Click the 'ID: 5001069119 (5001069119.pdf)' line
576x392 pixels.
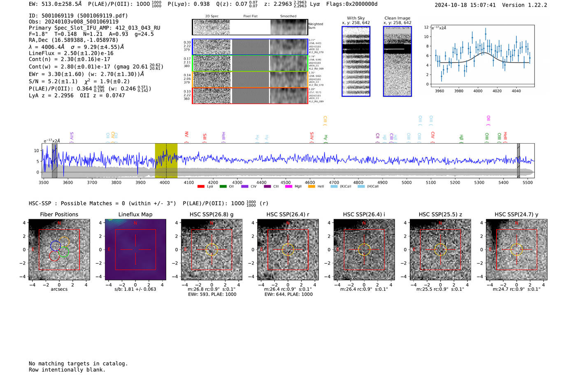click(x=78, y=16)
